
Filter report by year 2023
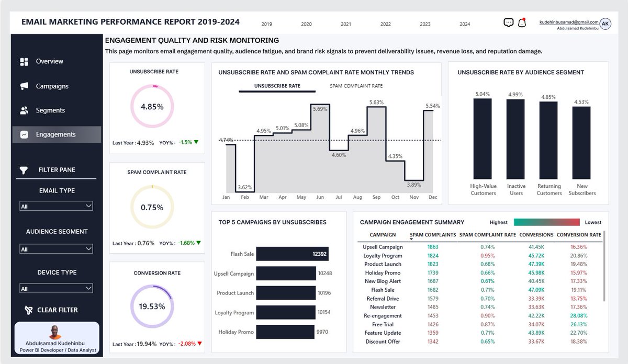coord(425,24)
